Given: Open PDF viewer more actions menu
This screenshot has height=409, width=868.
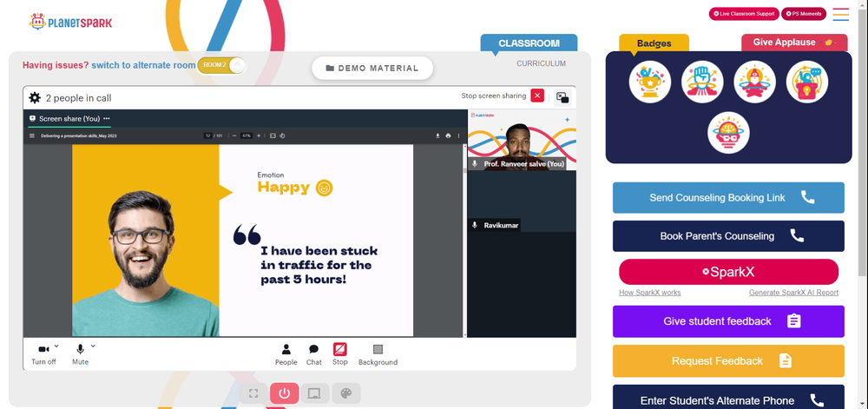Looking at the screenshot, I should (x=458, y=135).
